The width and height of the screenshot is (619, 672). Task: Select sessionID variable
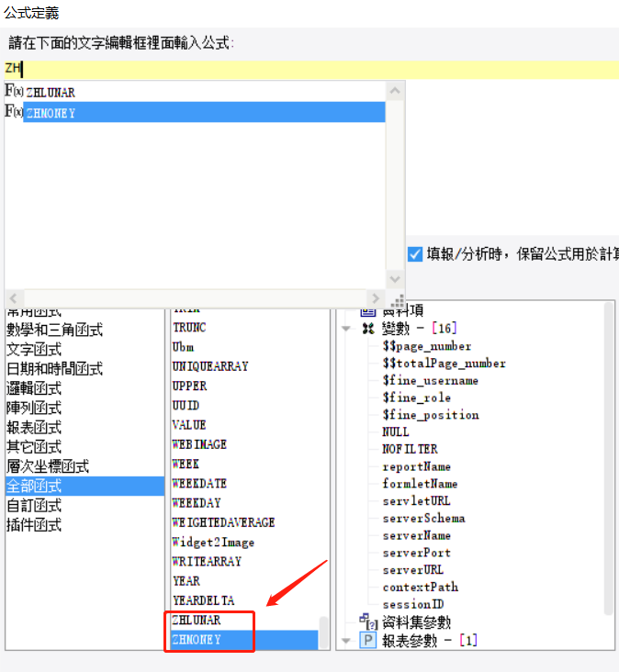pyautogui.click(x=413, y=604)
